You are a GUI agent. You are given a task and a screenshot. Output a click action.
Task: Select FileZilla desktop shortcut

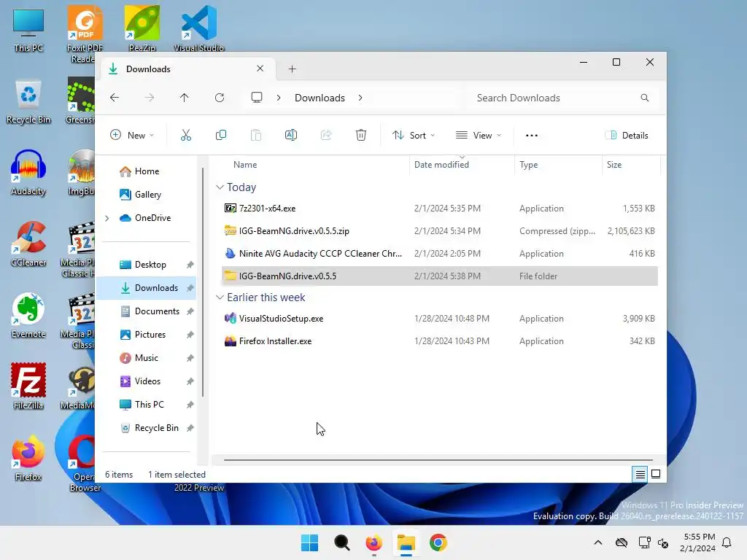click(x=28, y=386)
